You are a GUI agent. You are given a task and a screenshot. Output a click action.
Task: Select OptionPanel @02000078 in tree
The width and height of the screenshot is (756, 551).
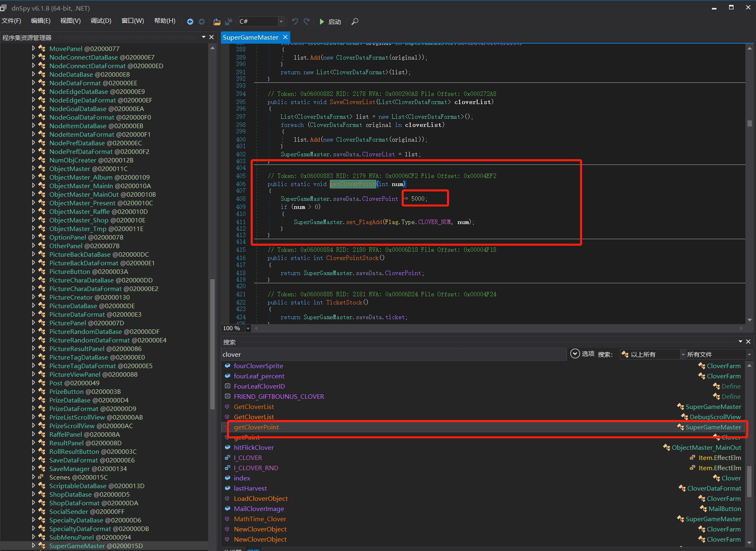pyautogui.click(x=86, y=237)
